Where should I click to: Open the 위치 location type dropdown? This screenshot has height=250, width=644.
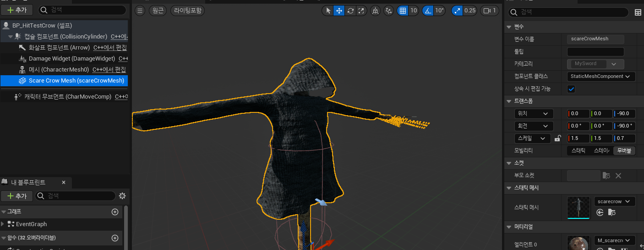pos(534,113)
